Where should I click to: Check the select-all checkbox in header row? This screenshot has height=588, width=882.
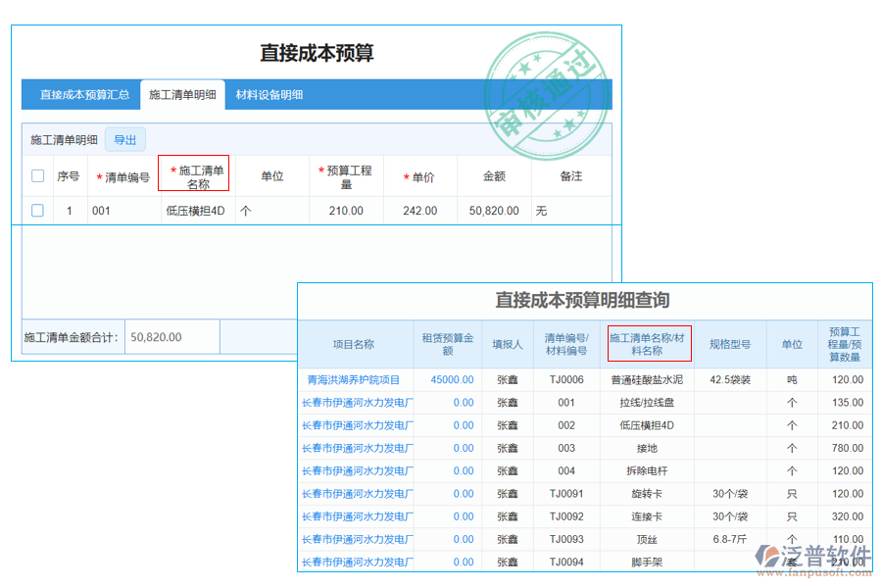click(37, 174)
